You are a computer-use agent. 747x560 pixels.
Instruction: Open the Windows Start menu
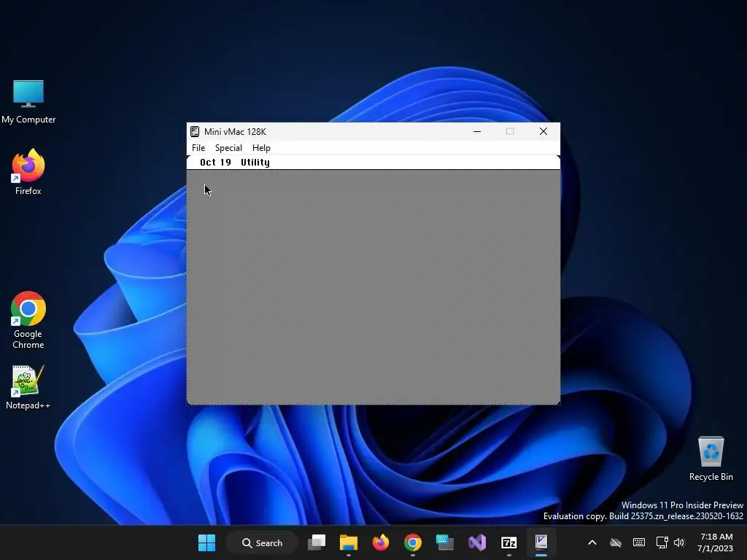[x=206, y=542]
